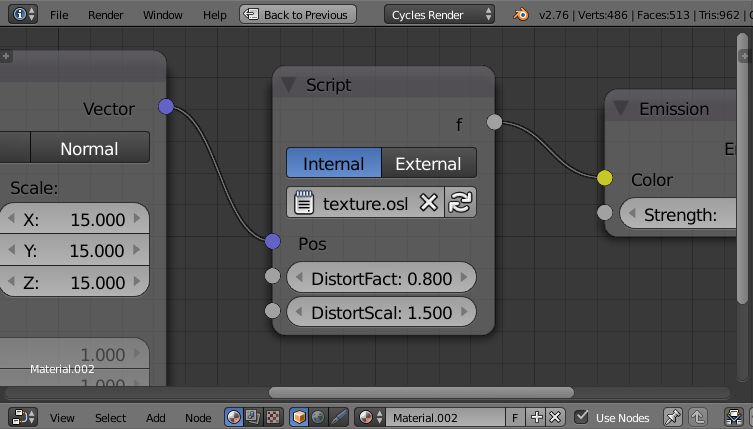Open the Node Editor type selector
Screen dimensions: 753x429
[x=23, y=417]
